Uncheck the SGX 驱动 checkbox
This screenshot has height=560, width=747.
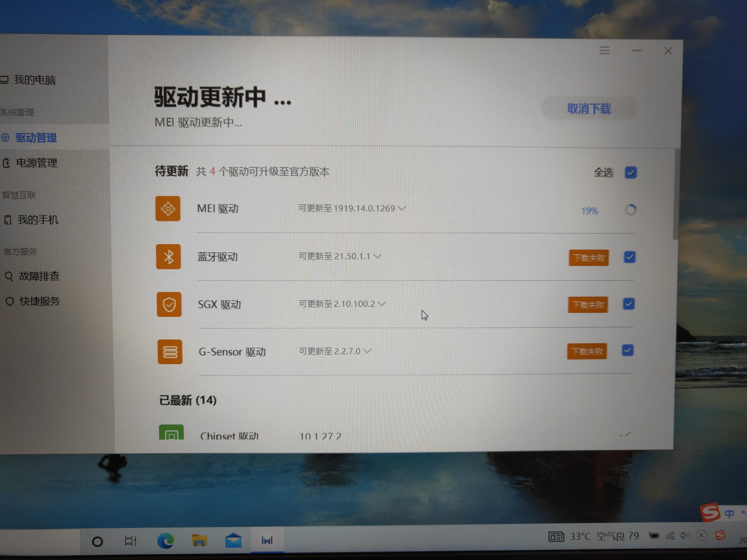point(628,304)
